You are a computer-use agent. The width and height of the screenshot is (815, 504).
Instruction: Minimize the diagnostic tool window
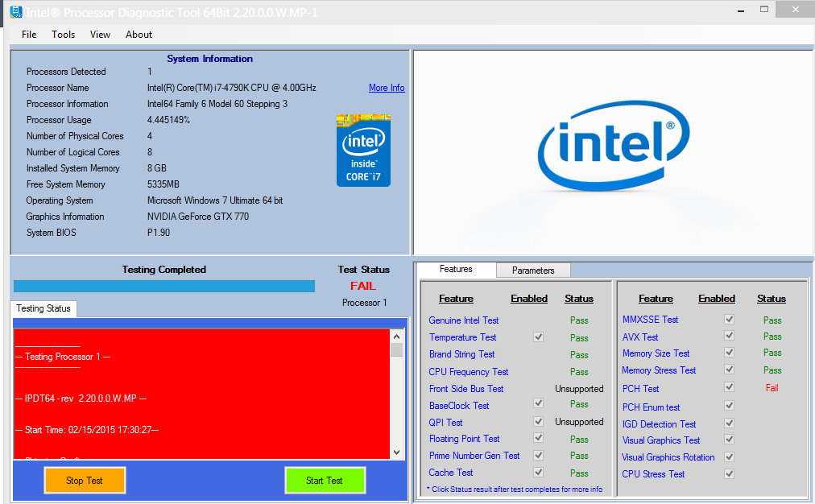(x=741, y=10)
